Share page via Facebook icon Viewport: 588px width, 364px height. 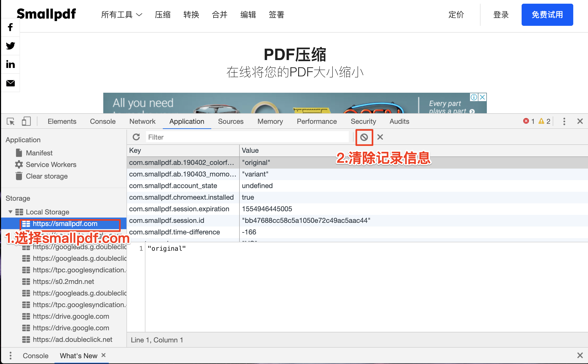click(x=10, y=27)
